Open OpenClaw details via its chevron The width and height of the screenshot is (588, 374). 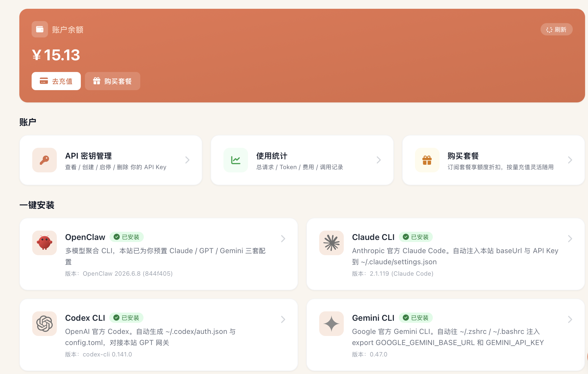point(283,239)
